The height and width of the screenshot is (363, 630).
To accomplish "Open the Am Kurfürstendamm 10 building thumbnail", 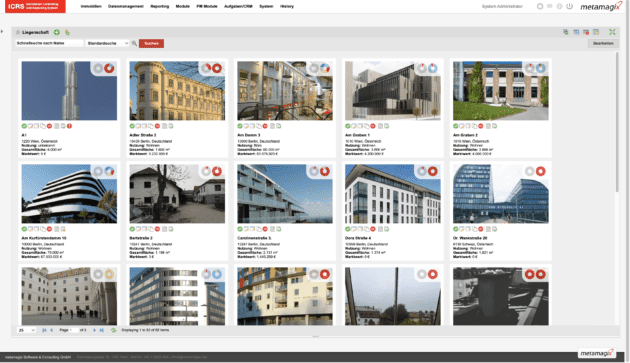I will (x=69, y=194).
